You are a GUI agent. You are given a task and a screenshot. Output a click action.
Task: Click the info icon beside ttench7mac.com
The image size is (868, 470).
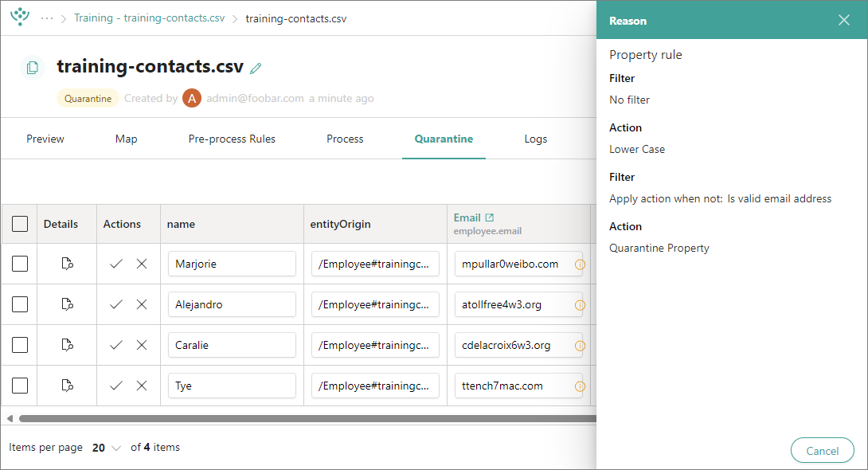coord(580,386)
